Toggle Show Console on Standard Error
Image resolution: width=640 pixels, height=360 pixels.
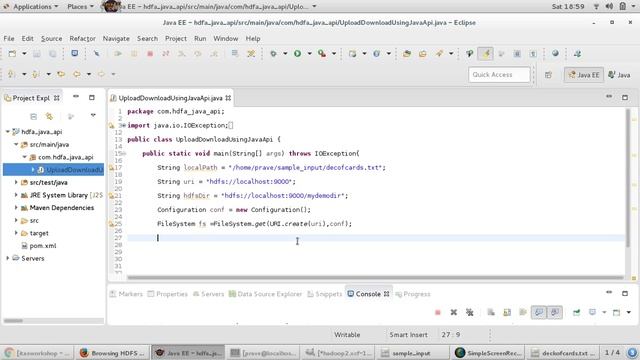coord(555,312)
